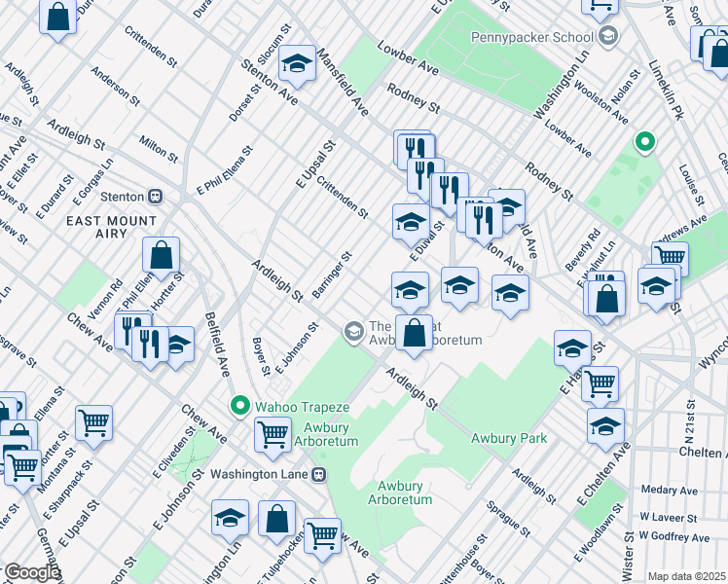Click the E Chelten Ave street label
The height and width of the screenshot is (584, 728).
click(603, 473)
